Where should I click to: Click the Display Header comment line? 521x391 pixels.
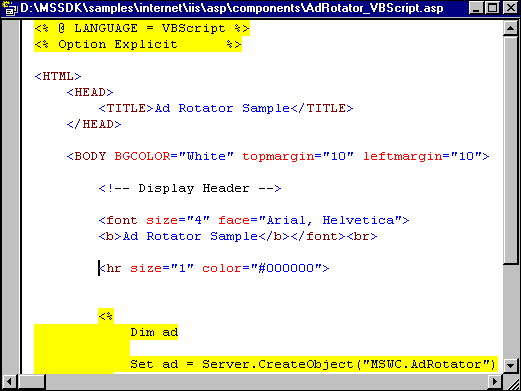(190, 188)
